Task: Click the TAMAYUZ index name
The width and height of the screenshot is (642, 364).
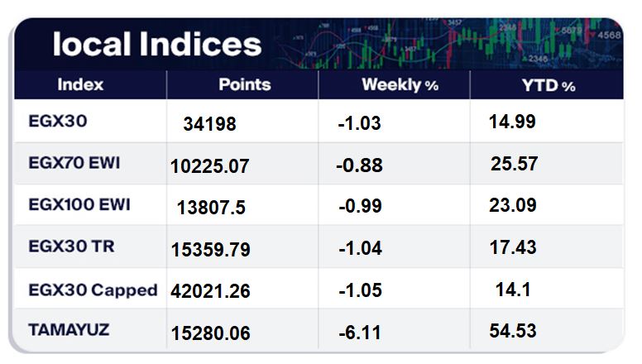Action: 68,330
